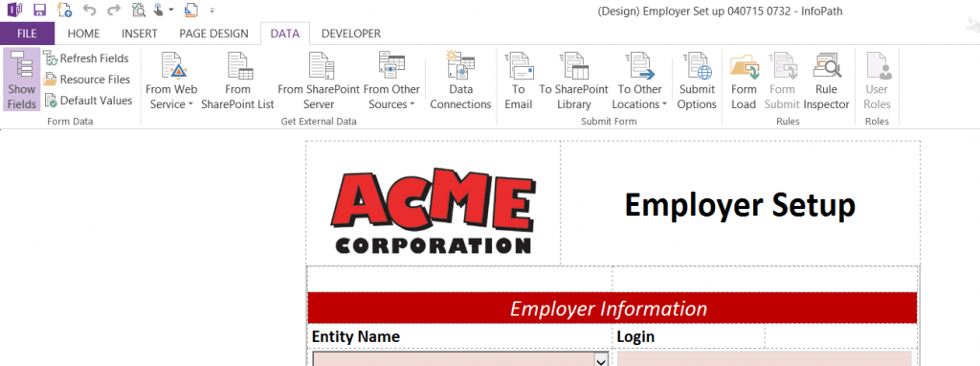The height and width of the screenshot is (366, 980).
Task: Click From SharePoint Server
Action: pos(319,80)
